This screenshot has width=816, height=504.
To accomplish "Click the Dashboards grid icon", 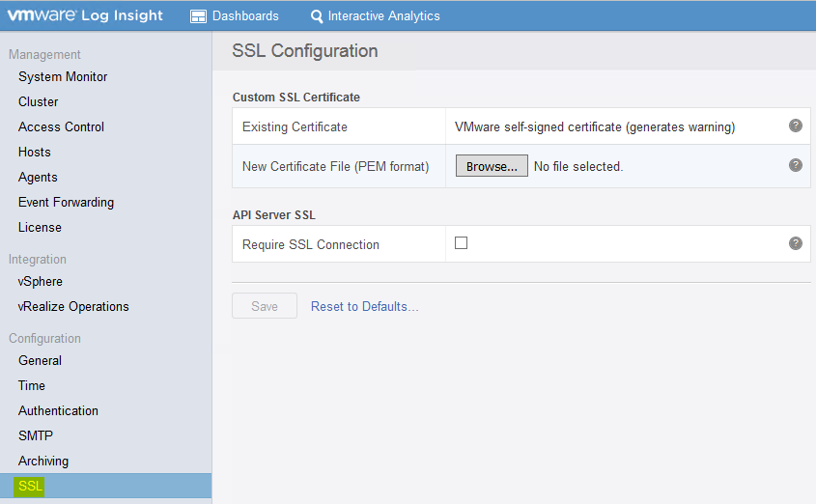I will pyautogui.click(x=198, y=16).
